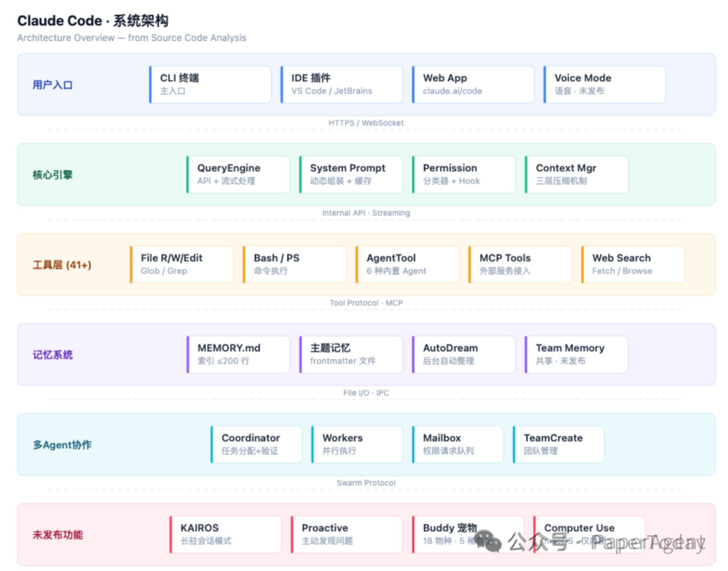Click the WeChat 公众号 watermark icon
This screenshot has height=571, width=728.
[487, 539]
